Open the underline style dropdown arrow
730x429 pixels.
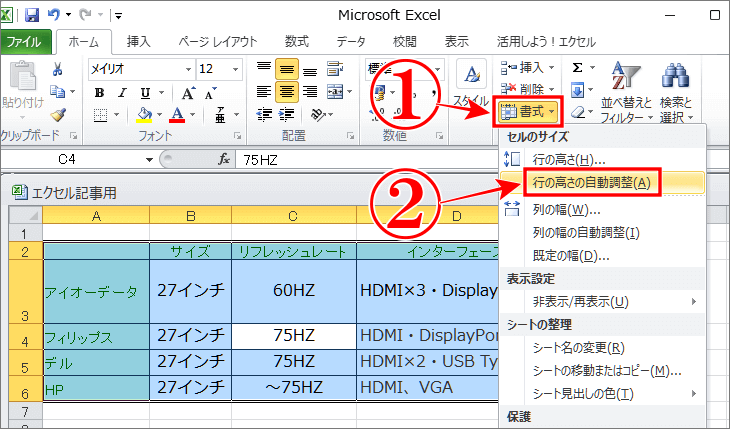pyautogui.click(x=161, y=93)
